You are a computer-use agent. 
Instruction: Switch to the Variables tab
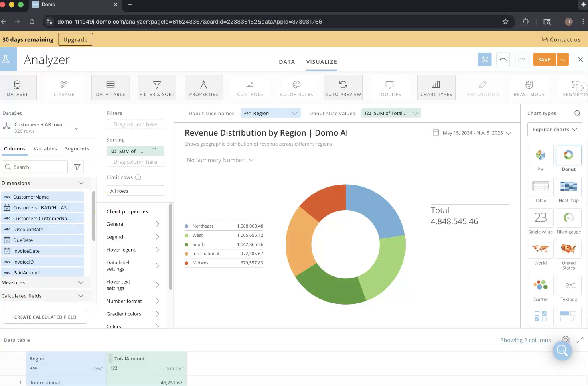tap(45, 148)
